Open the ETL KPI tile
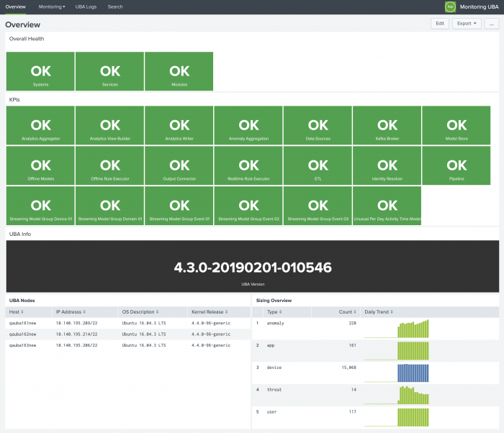The height and width of the screenshot is (433, 504). 318,165
